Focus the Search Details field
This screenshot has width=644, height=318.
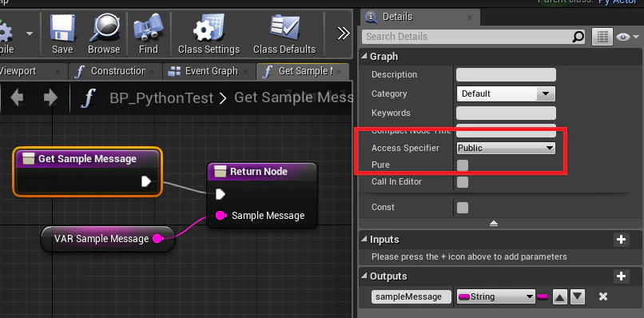click(x=467, y=37)
